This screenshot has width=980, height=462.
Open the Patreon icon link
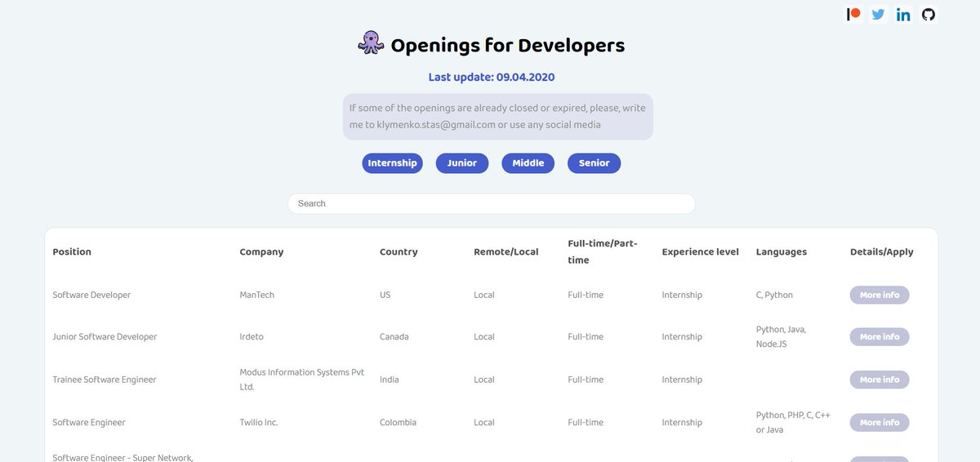853,14
